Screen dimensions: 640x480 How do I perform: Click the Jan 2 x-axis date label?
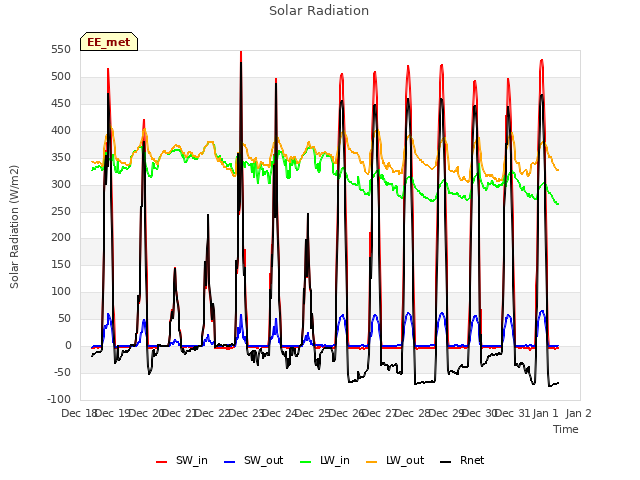(579, 413)
